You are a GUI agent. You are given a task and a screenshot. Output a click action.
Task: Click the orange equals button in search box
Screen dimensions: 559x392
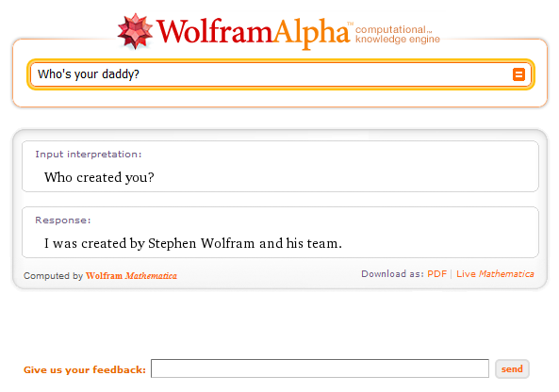pos(518,74)
